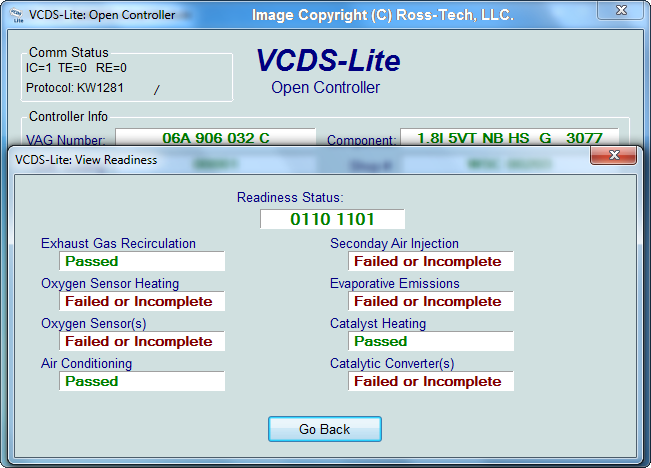651x468 pixels.
Task: Click Catalytic Converter(s) result field
Action: pyautogui.click(x=431, y=381)
